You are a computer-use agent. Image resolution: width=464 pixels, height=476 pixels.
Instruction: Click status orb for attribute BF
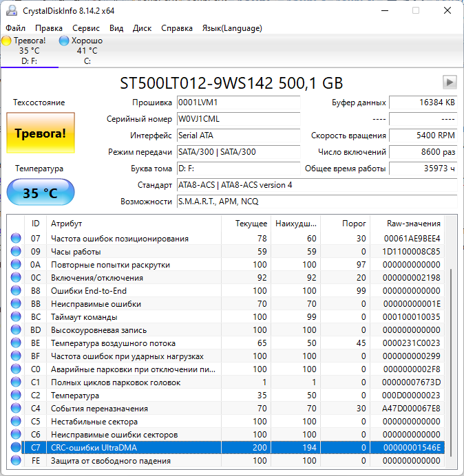coord(16,356)
